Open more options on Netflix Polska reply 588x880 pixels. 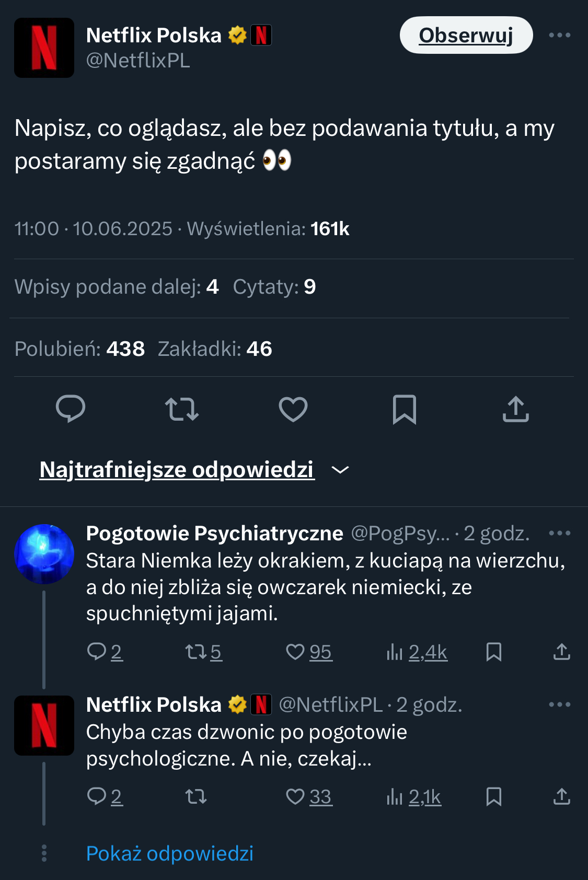559,704
